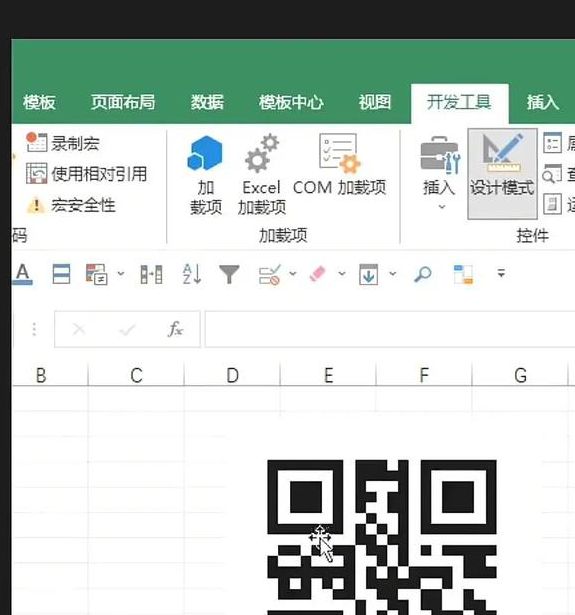Select column C header
575x615 pixels.
tap(136, 375)
